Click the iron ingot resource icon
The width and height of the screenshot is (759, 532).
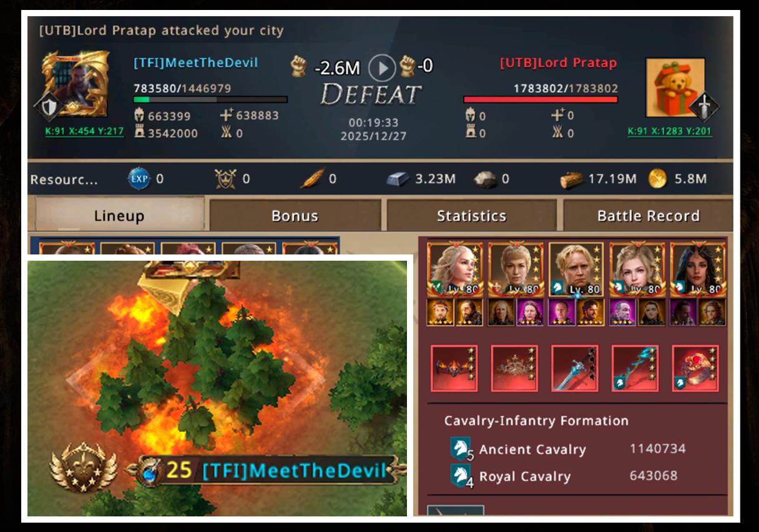click(x=398, y=180)
